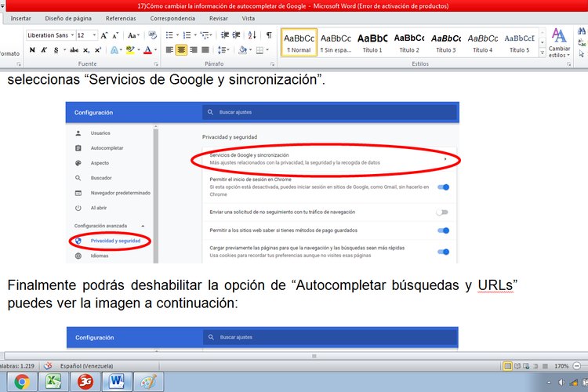Click the volume speaker tray icon
Image resolution: width=588 pixels, height=392 pixels.
561,383
